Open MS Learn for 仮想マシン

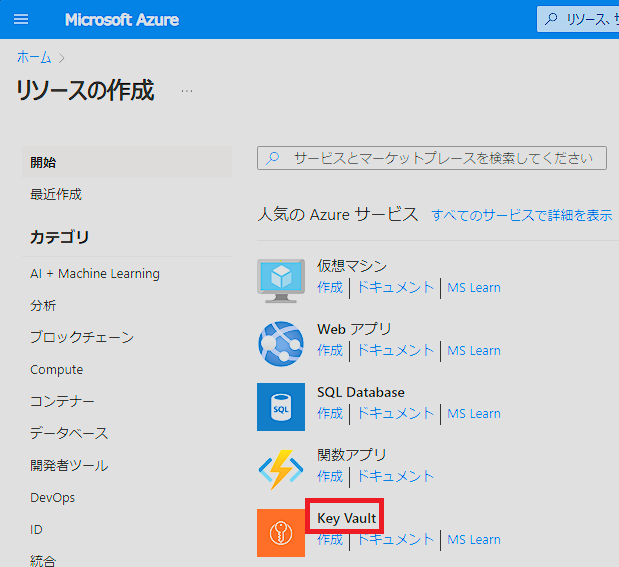[x=474, y=287]
